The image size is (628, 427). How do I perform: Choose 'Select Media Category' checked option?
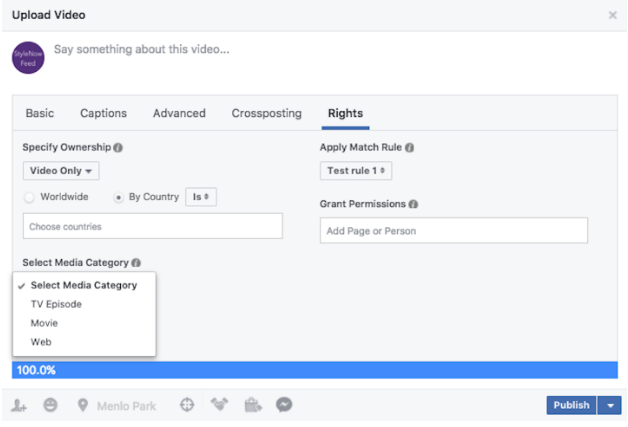coord(84,285)
